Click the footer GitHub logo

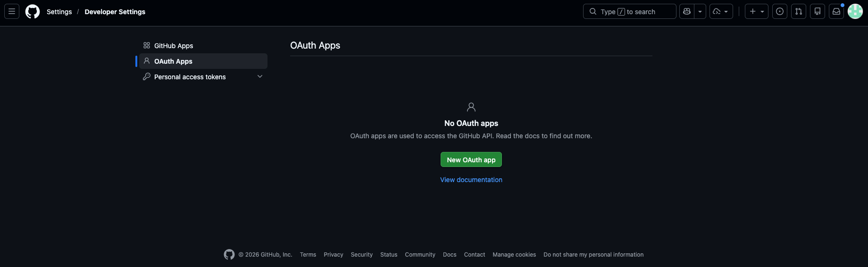pyautogui.click(x=229, y=255)
